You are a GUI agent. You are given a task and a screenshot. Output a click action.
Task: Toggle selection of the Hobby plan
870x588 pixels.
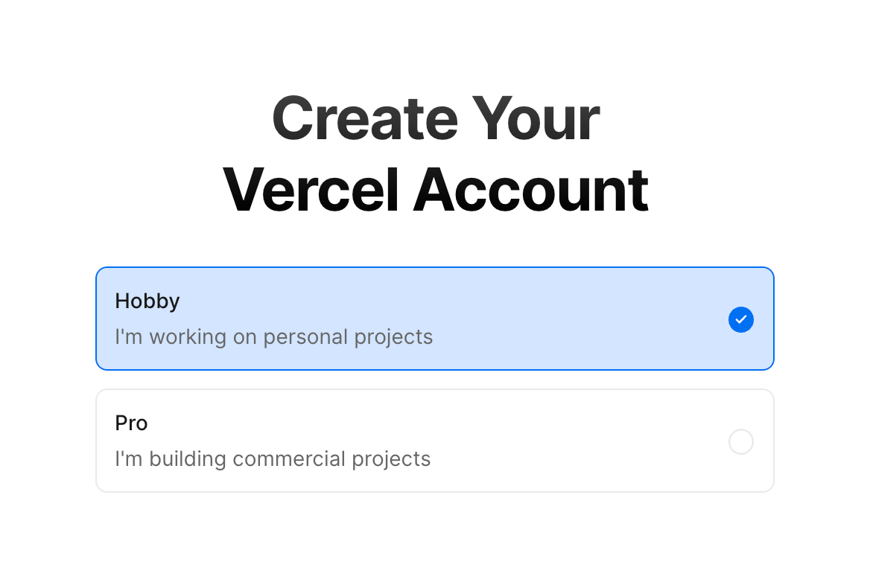coord(435,318)
